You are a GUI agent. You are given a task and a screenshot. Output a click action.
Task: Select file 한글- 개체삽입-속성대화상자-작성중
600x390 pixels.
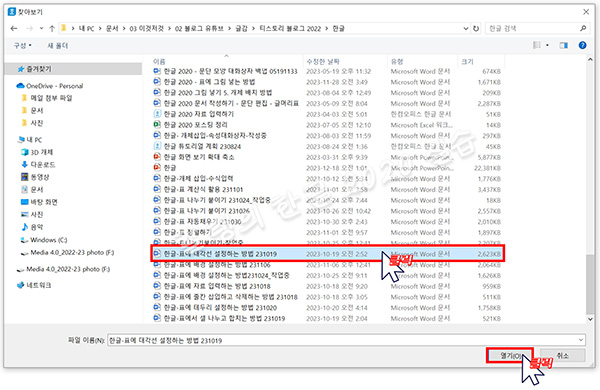[328, 135]
